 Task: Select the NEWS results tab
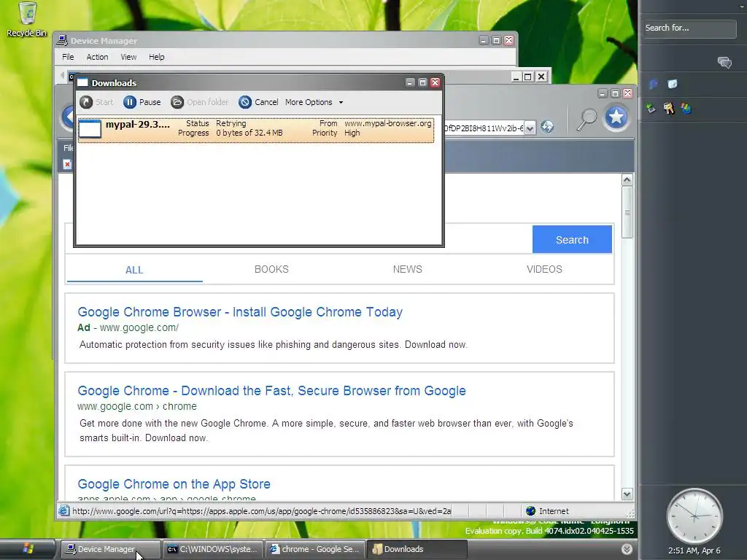(x=407, y=270)
